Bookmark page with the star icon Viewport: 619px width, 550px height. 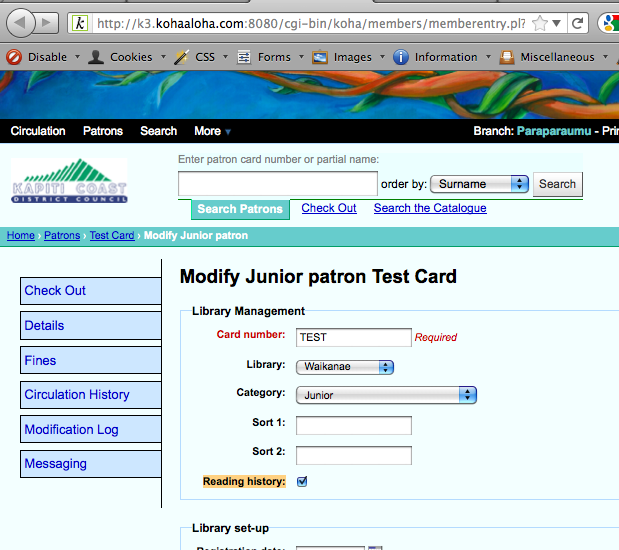[x=540, y=23]
